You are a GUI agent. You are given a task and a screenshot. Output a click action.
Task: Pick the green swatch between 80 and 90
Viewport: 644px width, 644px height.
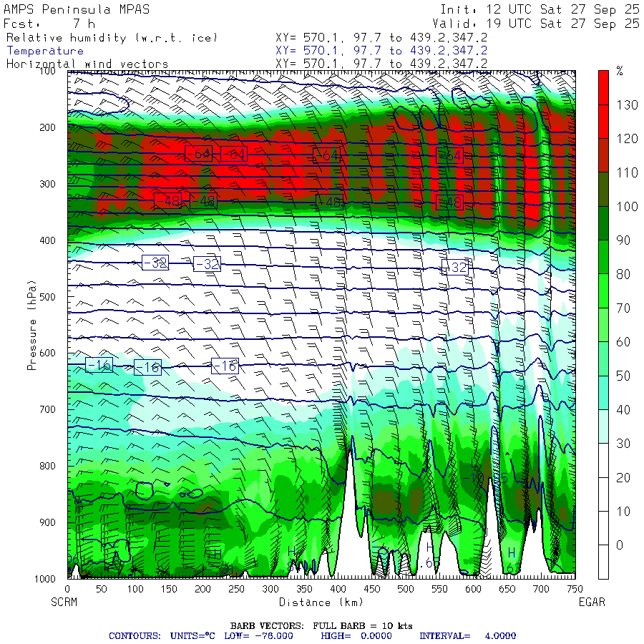pyautogui.click(x=603, y=257)
